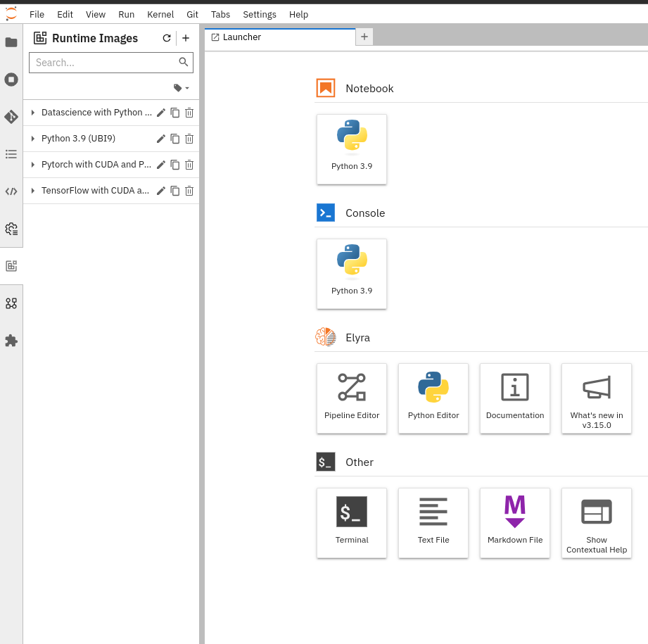Click the search magnifier icon
The width and height of the screenshot is (648, 644).
[x=184, y=62]
